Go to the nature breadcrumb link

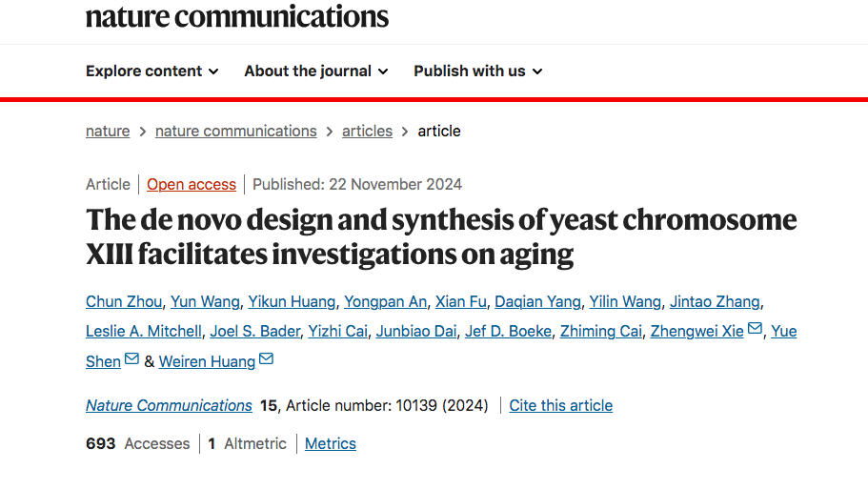(108, 132)
